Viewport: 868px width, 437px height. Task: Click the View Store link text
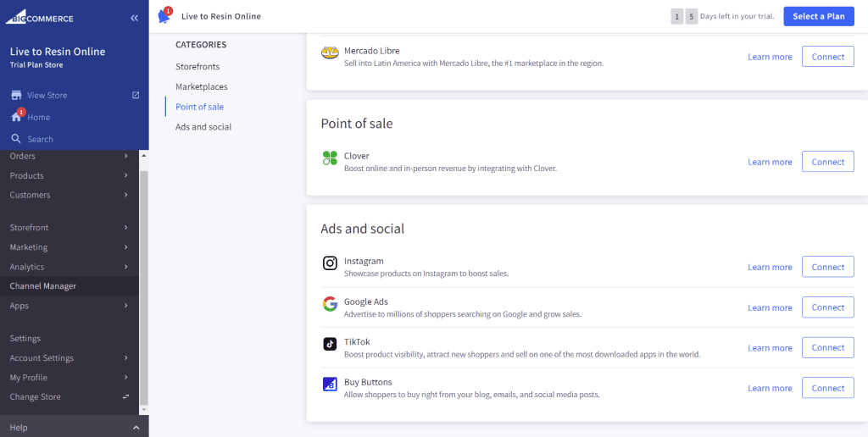(x=47, y=95)
